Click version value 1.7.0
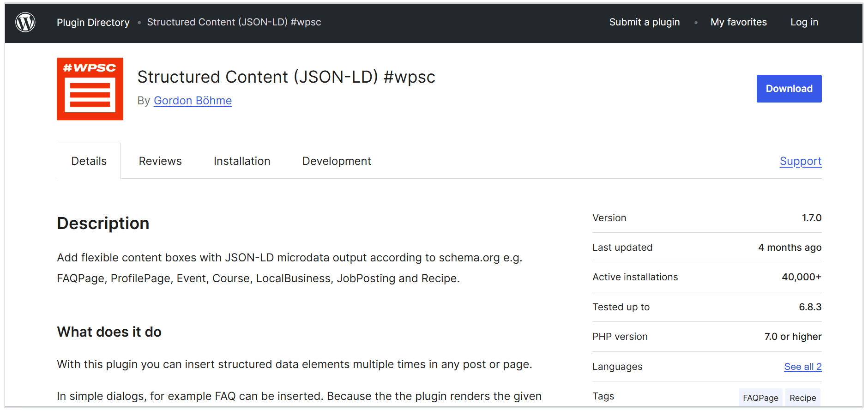The image size is (868, 411). click(x=812, y=218)
